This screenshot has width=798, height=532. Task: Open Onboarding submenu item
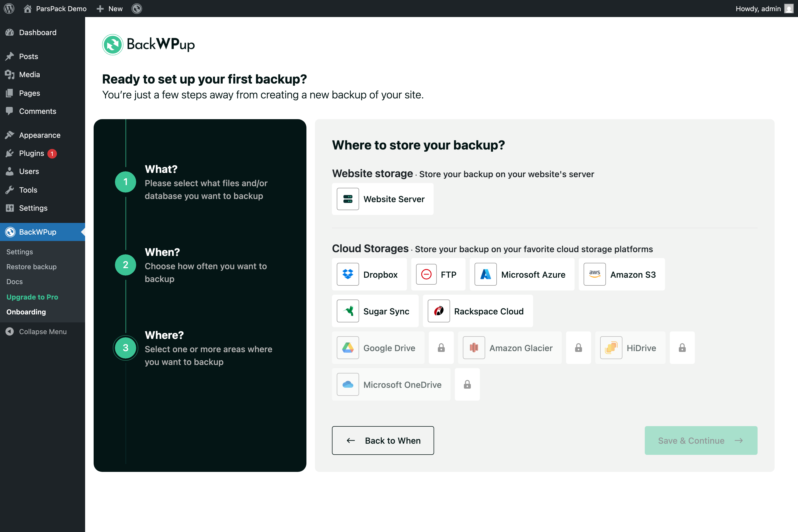26,312
